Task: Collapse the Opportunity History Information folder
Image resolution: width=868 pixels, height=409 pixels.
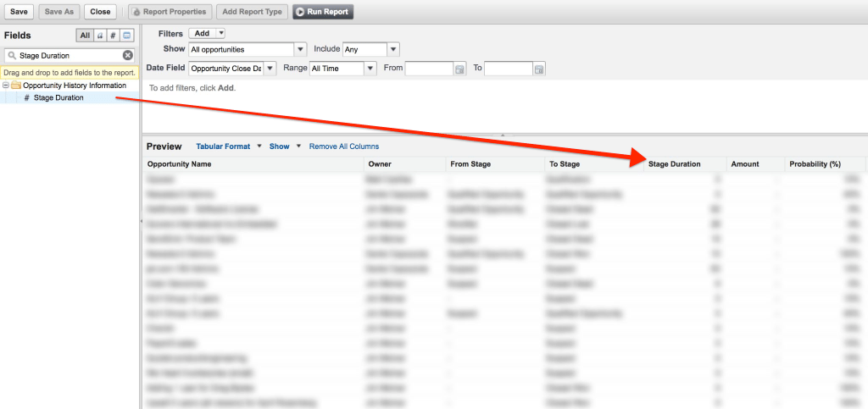Action: pyautogui.click(x=6, y=86)
